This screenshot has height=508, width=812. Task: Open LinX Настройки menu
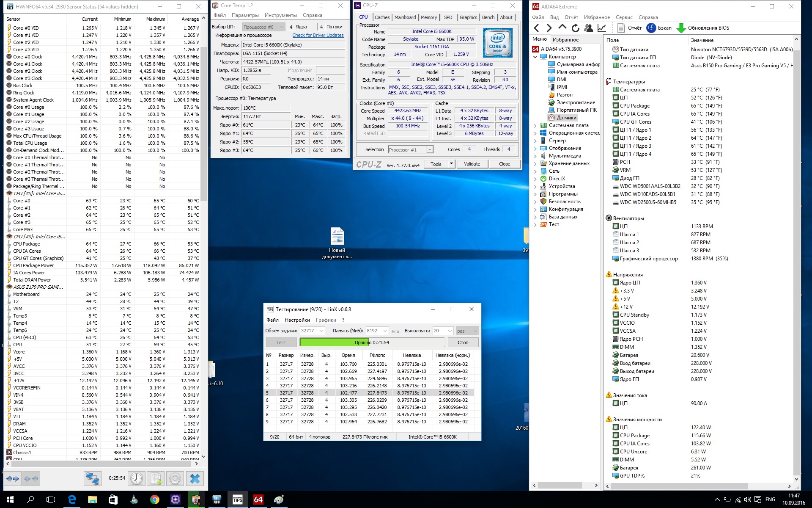297,320
